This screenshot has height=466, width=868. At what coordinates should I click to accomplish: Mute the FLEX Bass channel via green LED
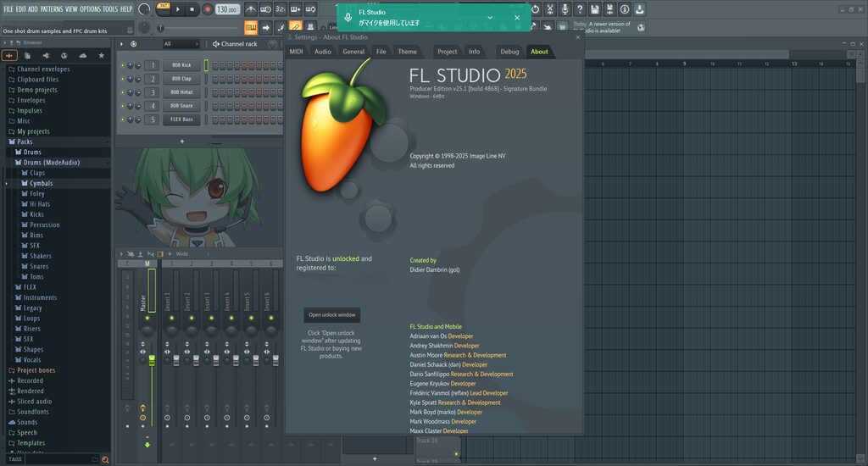[122, 119]
